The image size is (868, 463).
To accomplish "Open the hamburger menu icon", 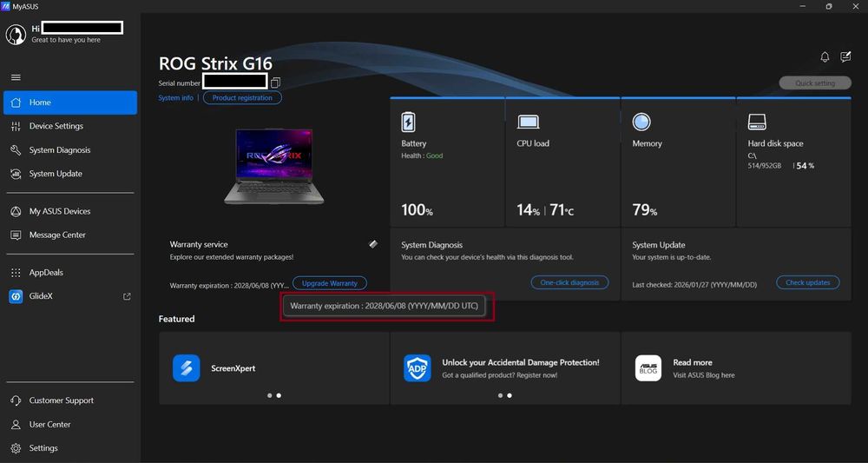I will point(16,77).
